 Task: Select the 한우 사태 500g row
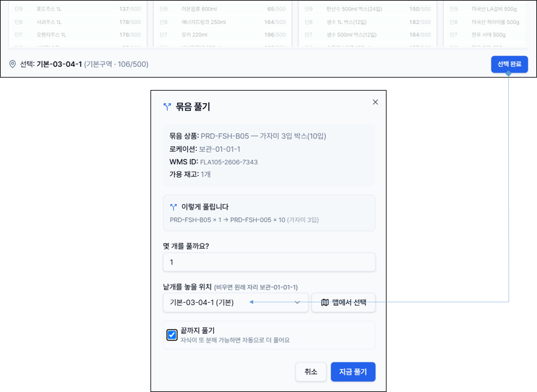486,35
